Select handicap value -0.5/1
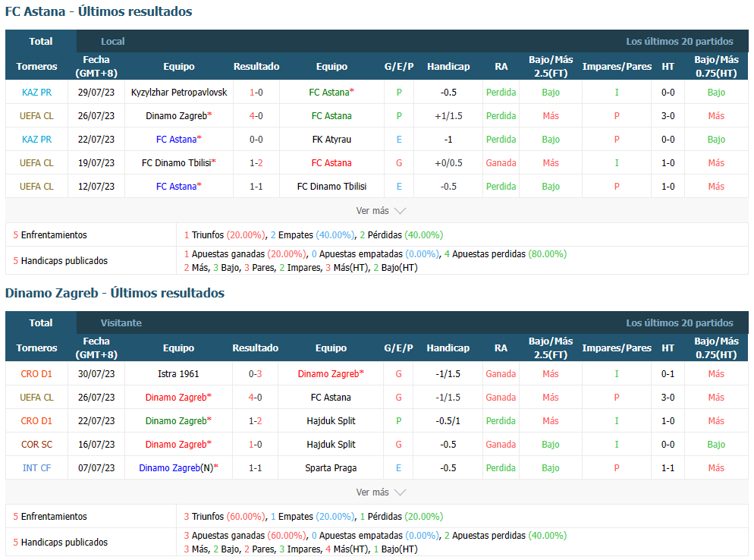 coord(448,421)
